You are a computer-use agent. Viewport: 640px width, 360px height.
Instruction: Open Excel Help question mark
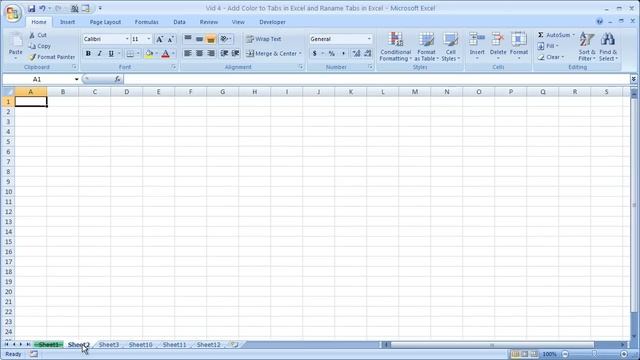[x=599, y=22]
